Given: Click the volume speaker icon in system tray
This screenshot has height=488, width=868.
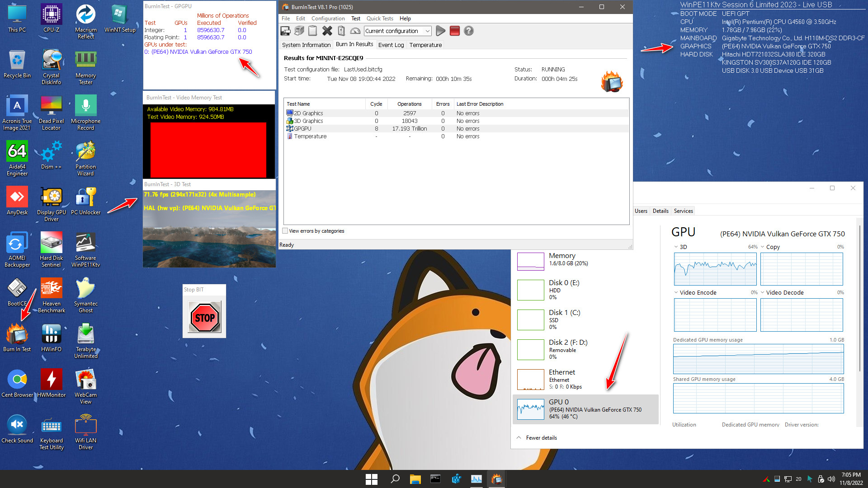Looking at the screenshot, I should point(831,479).
